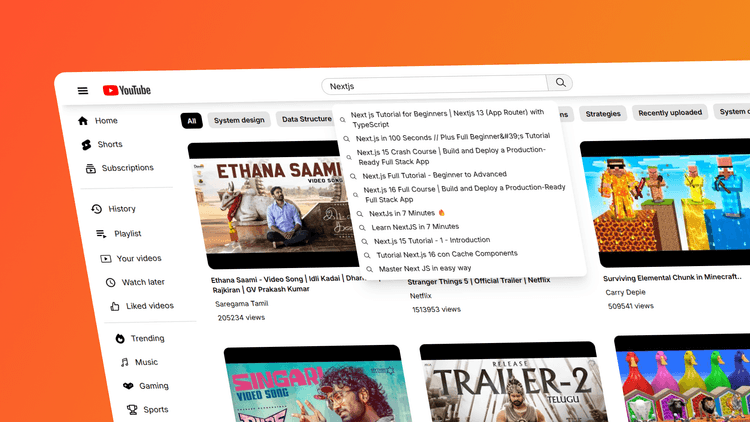This screenshot has width=750, height=422.
Task: Visit the Netflix channel name
Action: (x=420, y=296)
